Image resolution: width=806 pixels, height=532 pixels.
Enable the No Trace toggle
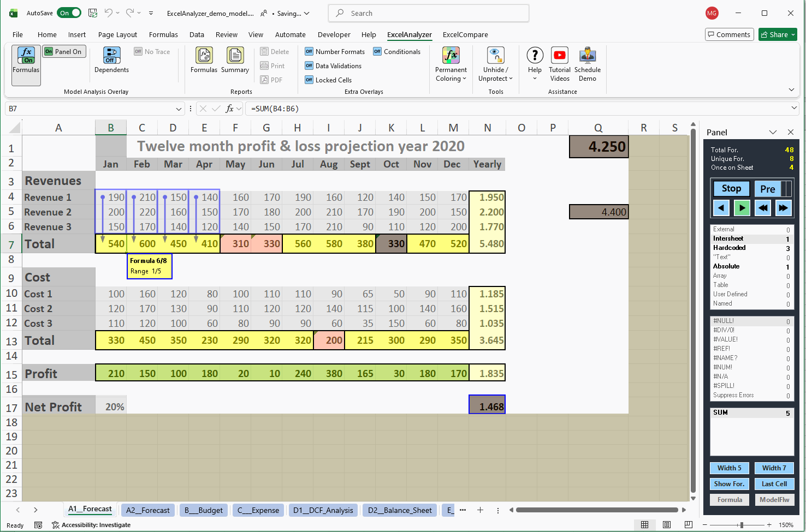(152, 52)
